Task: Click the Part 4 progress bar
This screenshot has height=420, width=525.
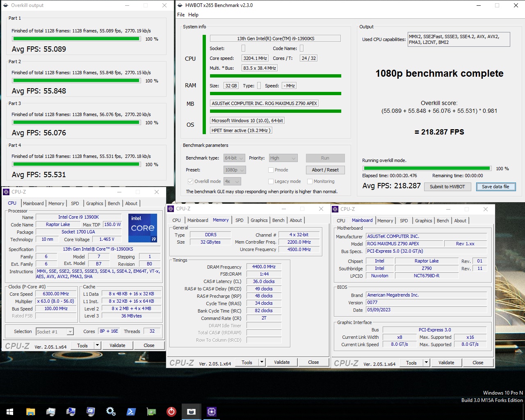Action: pyautogui.click(x=76, y=164)
